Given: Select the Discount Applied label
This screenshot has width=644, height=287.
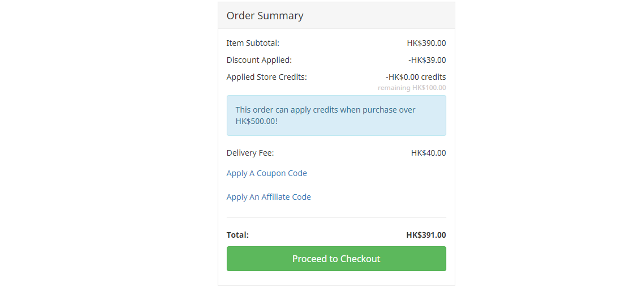Looking at the screenshot, I should click(x=259, y=60).
